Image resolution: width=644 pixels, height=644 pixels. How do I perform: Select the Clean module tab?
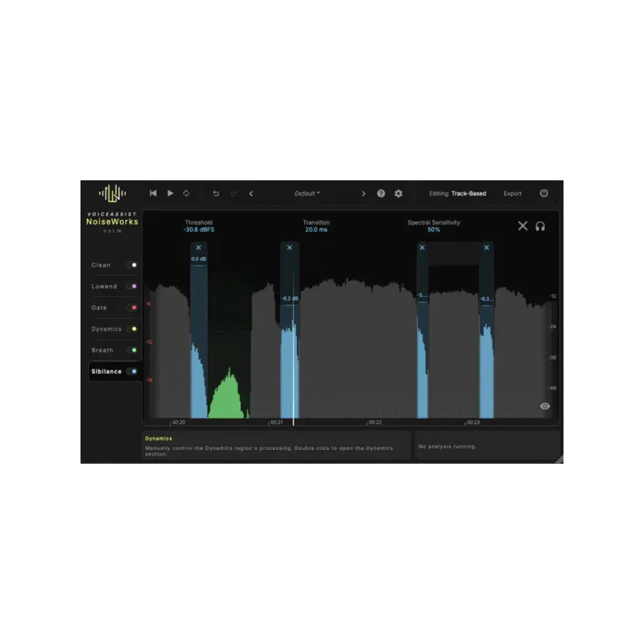click(x=101, y=265)
